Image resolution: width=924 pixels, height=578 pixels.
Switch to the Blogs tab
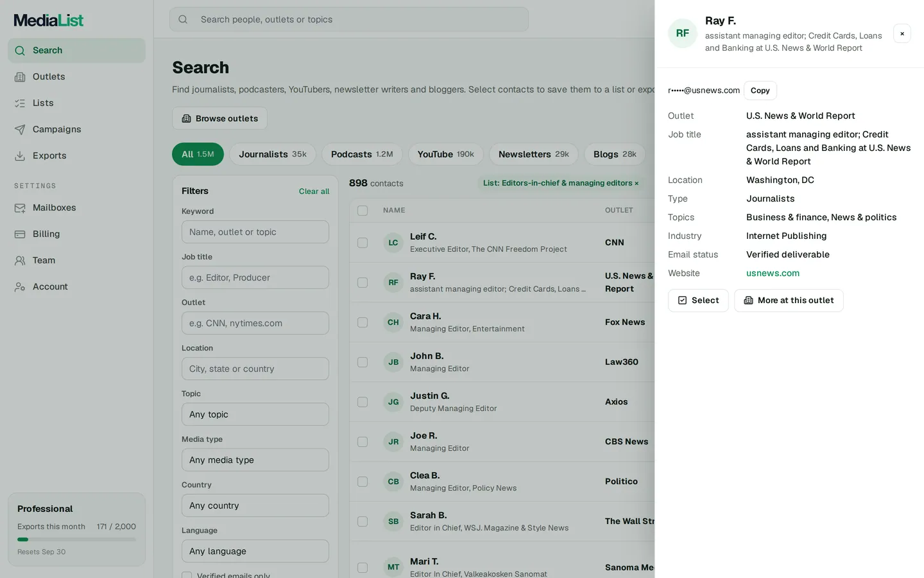coord(615,154)
